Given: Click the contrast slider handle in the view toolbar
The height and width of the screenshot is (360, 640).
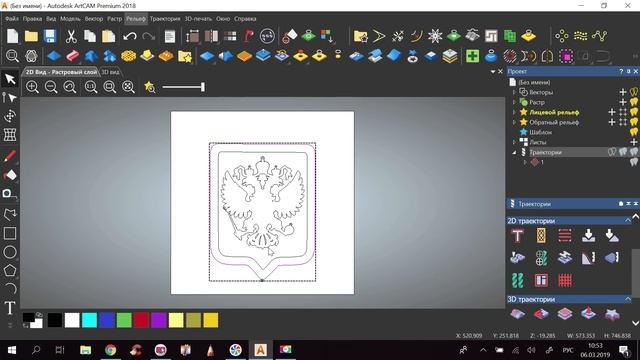Looking at the screenshot, I should pyautogui.click(x=202, y=87).
